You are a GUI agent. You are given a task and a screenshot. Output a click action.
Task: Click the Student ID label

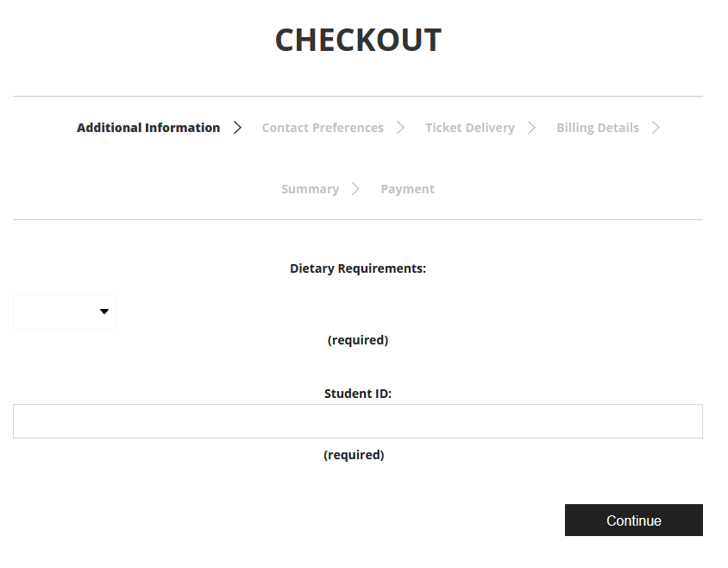tap(358, 394)
